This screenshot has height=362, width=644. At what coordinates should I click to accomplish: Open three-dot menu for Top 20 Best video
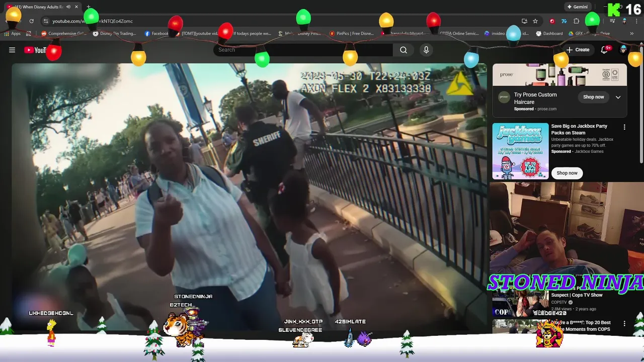pyautogui.click(x=624, y=324)
